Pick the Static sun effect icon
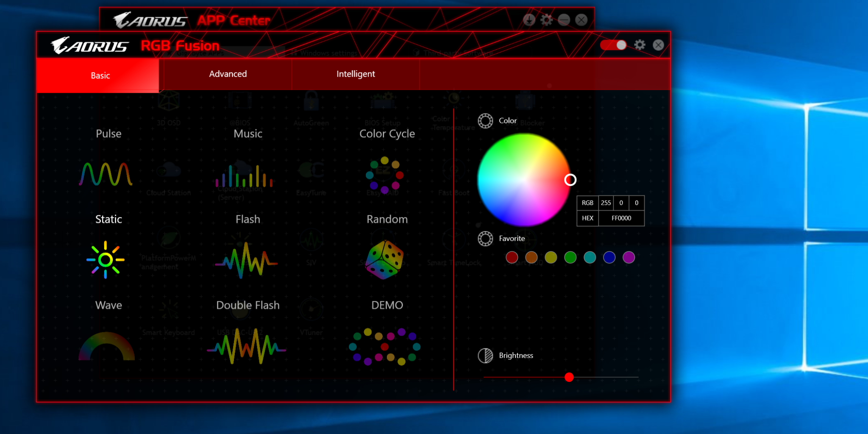Image resolution: width=868 pixels, height=434 pixels. pyautogui.click(x=106, y=259)
